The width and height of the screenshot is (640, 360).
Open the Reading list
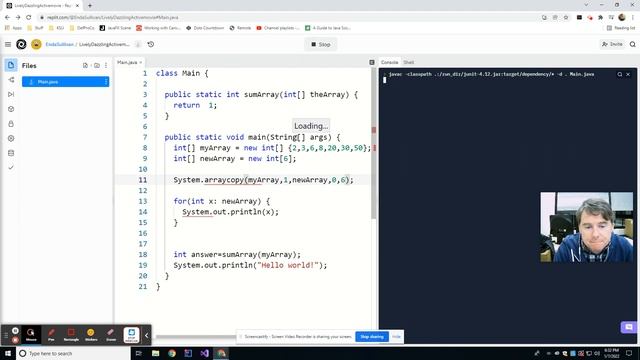coord(621,28)
